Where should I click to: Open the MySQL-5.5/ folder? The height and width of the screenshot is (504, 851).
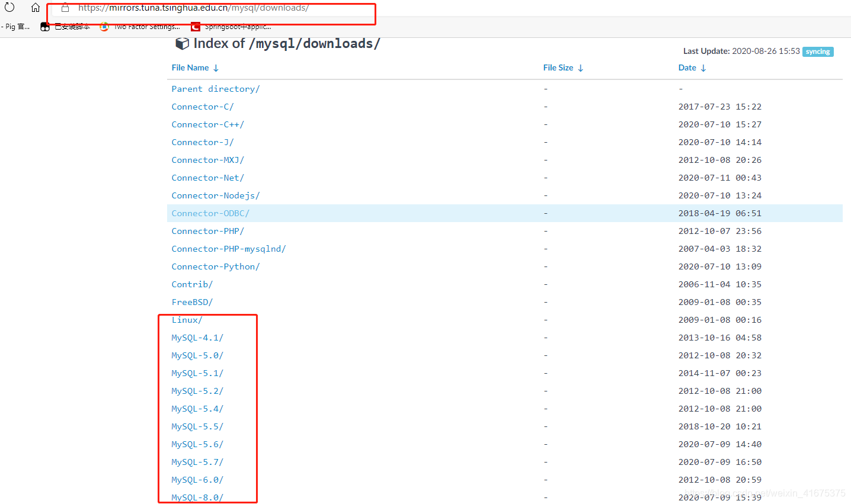point(197,426)
